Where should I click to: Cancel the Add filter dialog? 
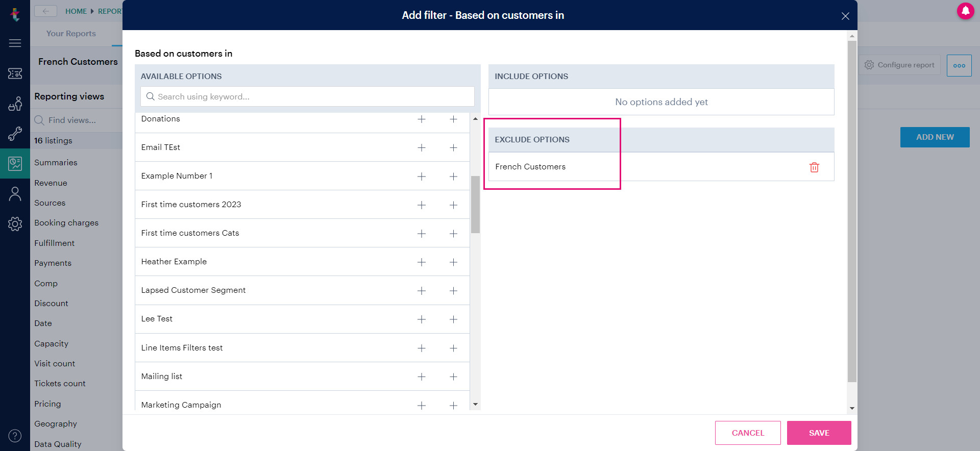click(748, 433)
